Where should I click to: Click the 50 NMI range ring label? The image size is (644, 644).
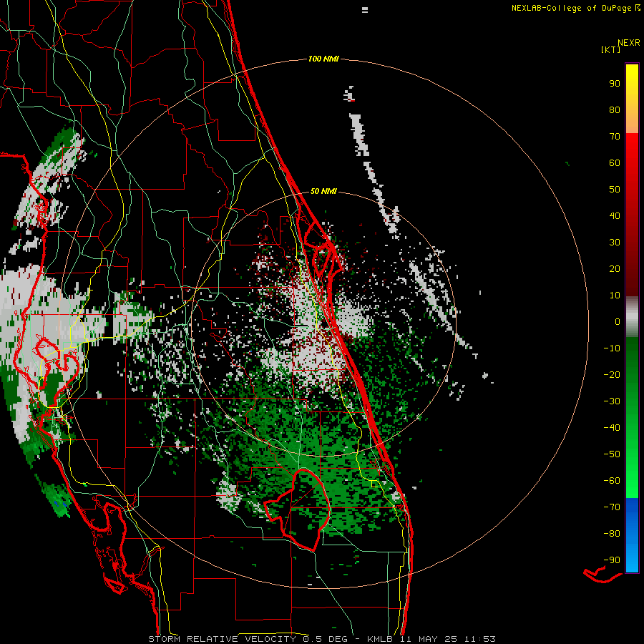323,191
